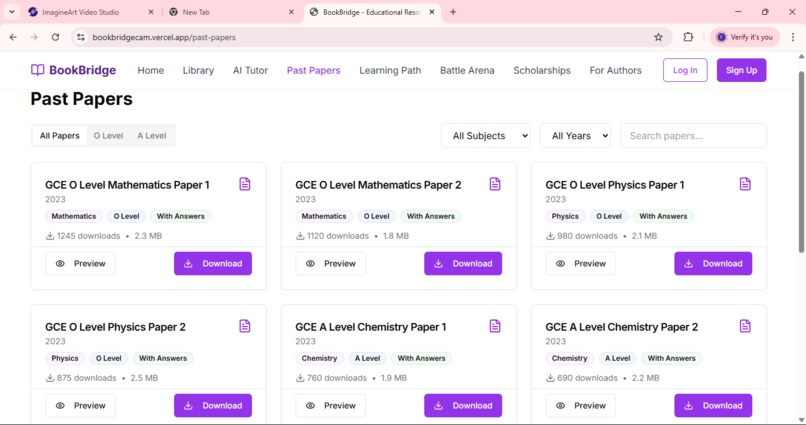806x425 pixels.
Task: Select the All Papers filter tab
Action: 60,136
